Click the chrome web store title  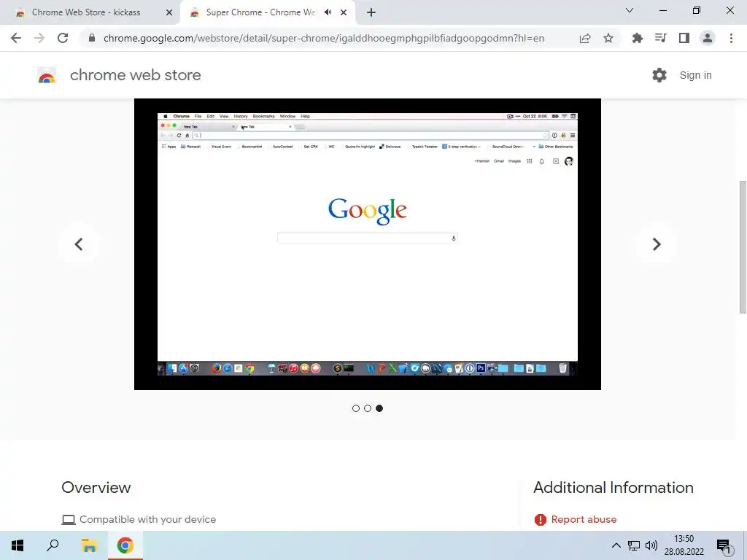click(135, 75)
